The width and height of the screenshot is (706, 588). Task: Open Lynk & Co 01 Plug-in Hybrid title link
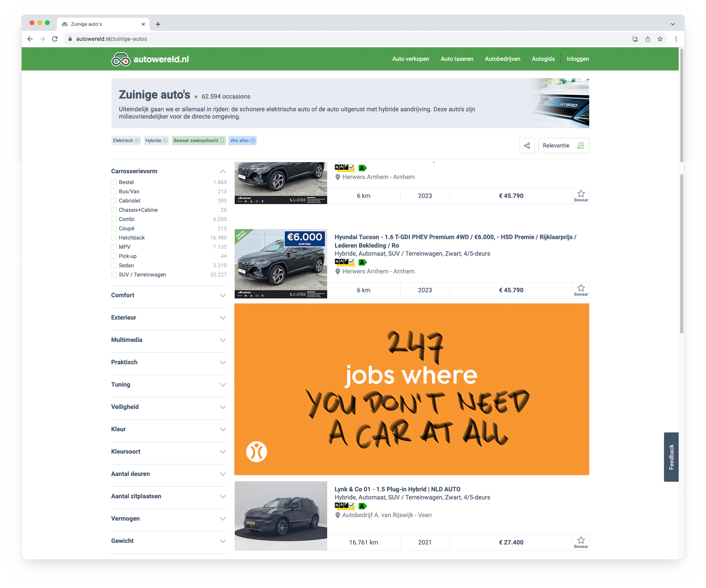pyautogui.click(x=397, y=489)
